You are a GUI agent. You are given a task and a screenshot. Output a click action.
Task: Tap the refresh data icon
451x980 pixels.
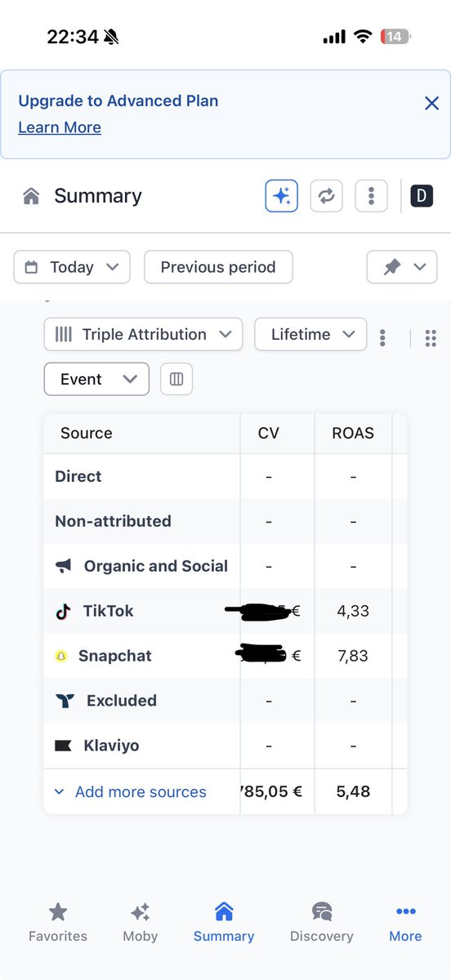(326, 196)
